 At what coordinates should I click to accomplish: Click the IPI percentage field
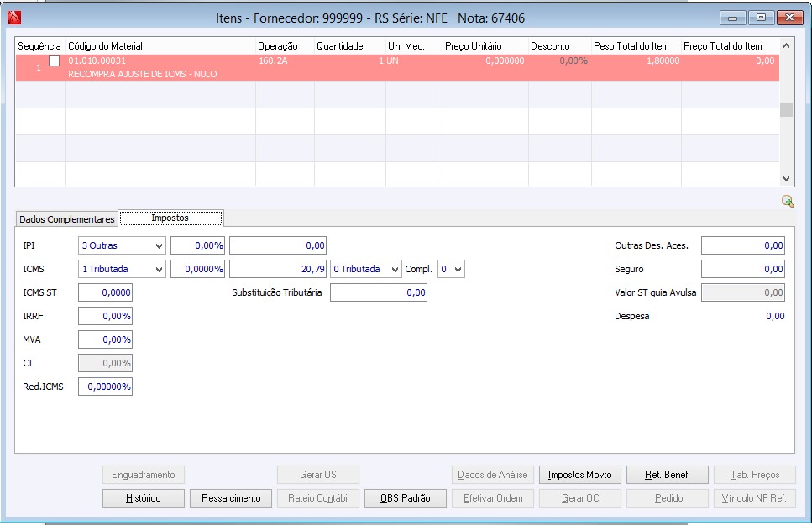coord(198,245)
